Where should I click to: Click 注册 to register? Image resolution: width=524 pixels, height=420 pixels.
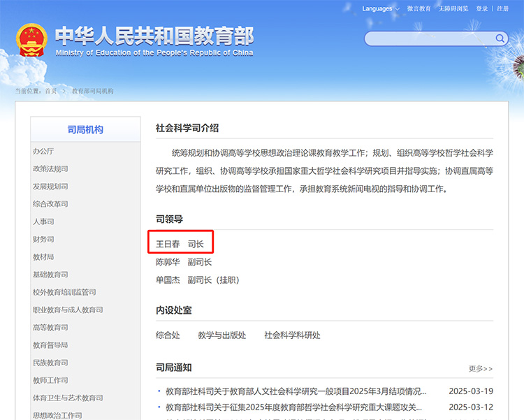pyautogui.click(x=503, y=8)
